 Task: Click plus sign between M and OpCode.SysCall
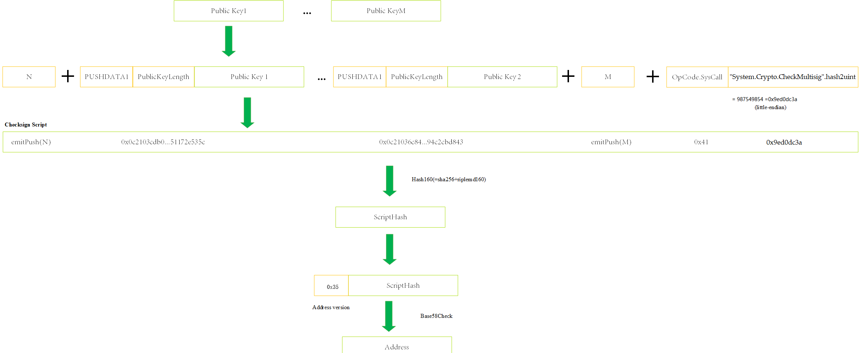[x=653, y=76]
